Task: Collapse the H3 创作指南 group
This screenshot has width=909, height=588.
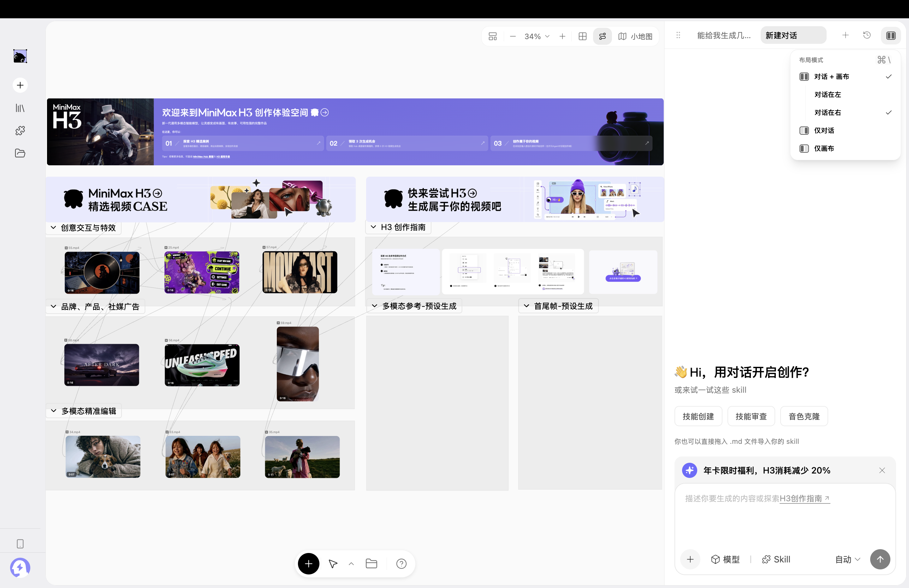Action: [373, 227]
